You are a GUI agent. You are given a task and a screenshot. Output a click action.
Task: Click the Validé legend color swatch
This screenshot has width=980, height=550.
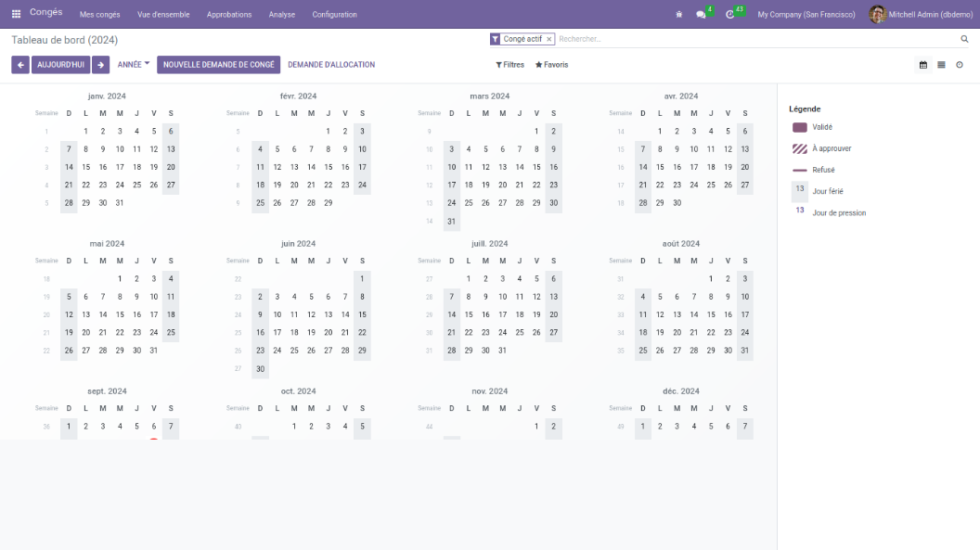click(799, 127)
